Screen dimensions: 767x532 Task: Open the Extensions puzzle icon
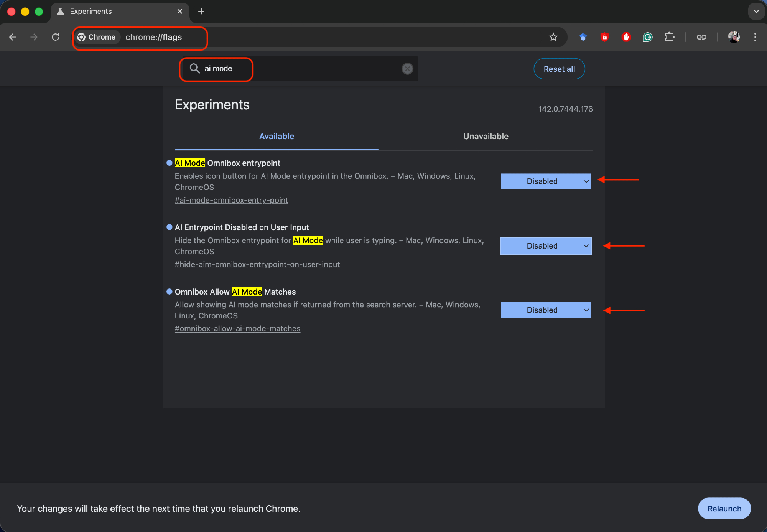669,37
